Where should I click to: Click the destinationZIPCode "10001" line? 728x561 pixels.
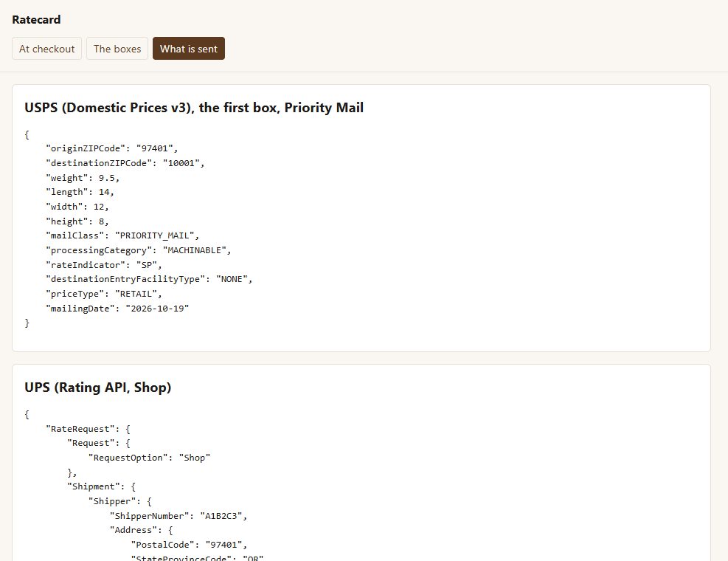point(125,163)
